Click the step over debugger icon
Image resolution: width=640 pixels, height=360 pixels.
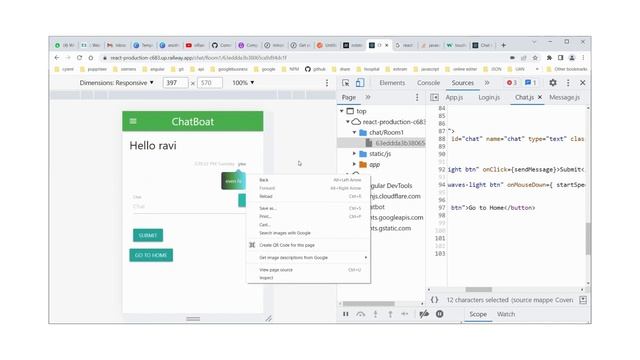coord(360,314)
